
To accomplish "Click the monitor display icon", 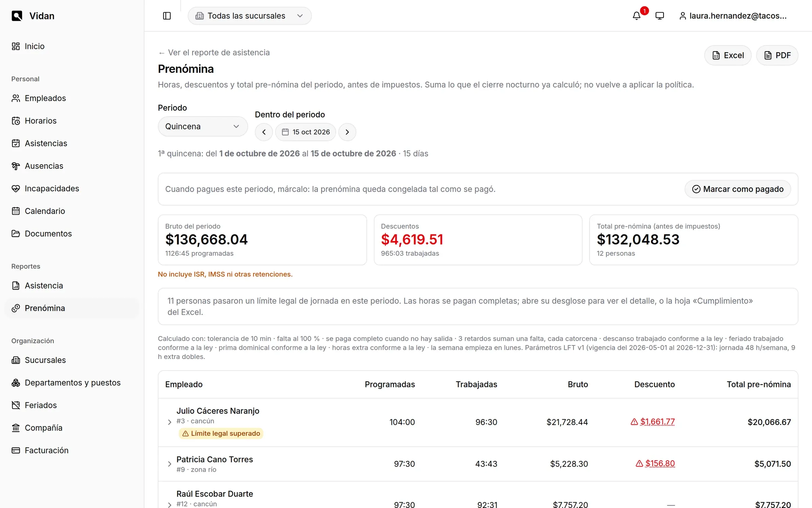I will click(x=659, y=16).
